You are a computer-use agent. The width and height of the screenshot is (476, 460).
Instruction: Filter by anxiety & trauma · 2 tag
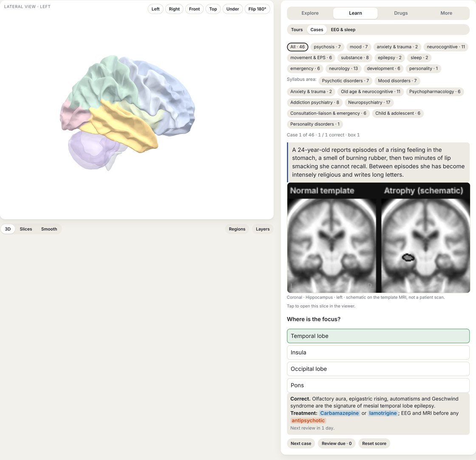point(397,47)
